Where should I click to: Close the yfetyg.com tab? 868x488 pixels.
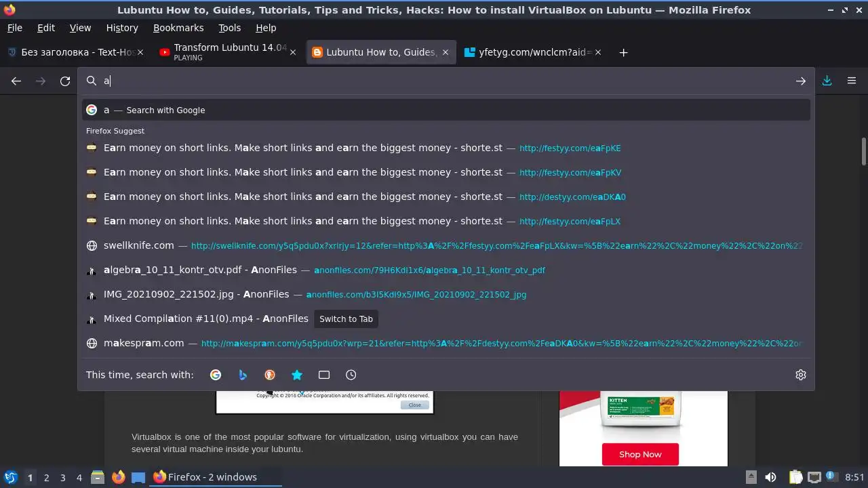tap(598, 52)
